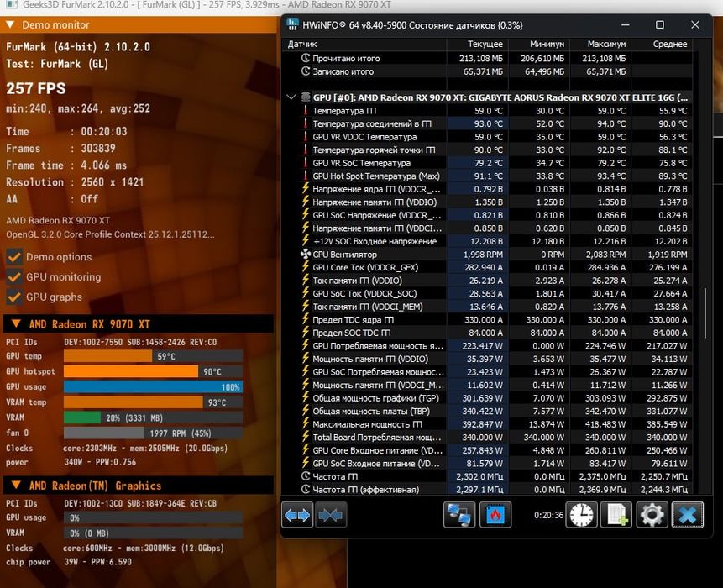The image size is (723, 588).
Task: Maximize the HWiNFO sensor window
Action: [x=660, y=25]
